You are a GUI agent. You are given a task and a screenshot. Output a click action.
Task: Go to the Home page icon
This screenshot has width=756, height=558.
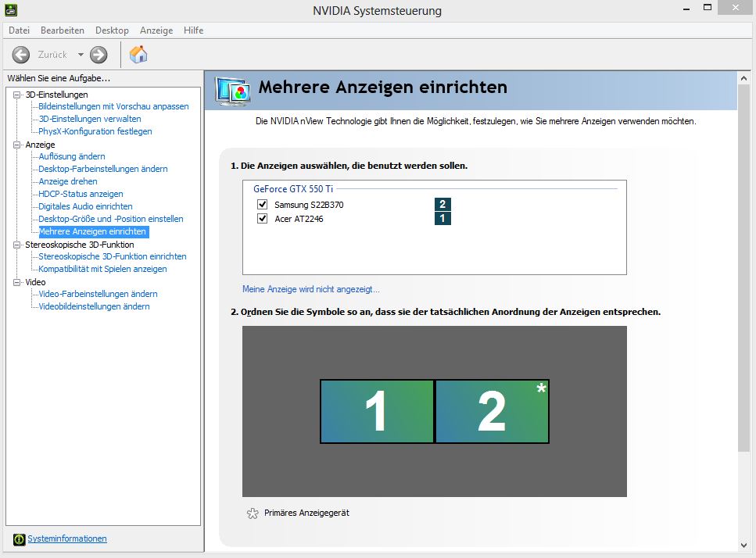[x=138, y=55]
